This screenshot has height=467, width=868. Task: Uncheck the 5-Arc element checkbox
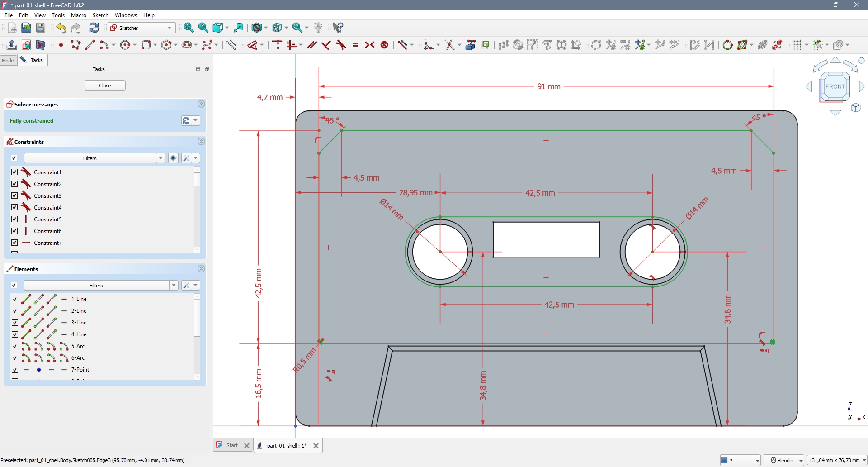click(14, 346)
